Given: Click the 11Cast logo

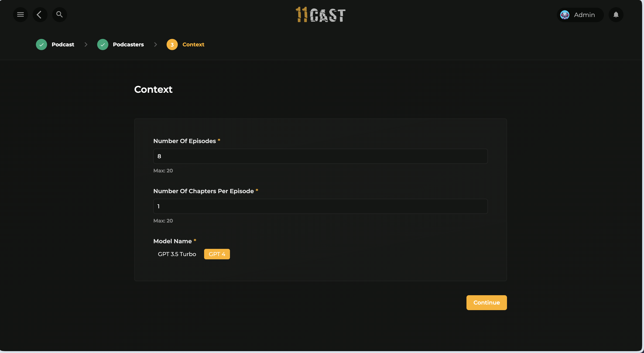Looking at the screenshot, I should 321,15.
